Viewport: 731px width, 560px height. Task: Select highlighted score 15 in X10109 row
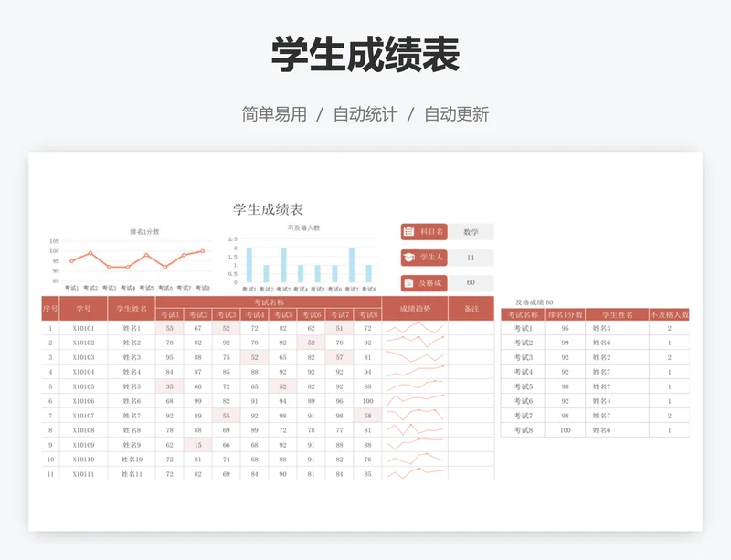(x=198, y=445)
